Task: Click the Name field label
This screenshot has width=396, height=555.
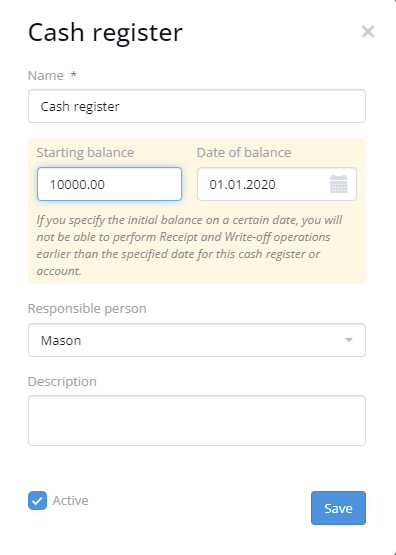Action: 46,75
